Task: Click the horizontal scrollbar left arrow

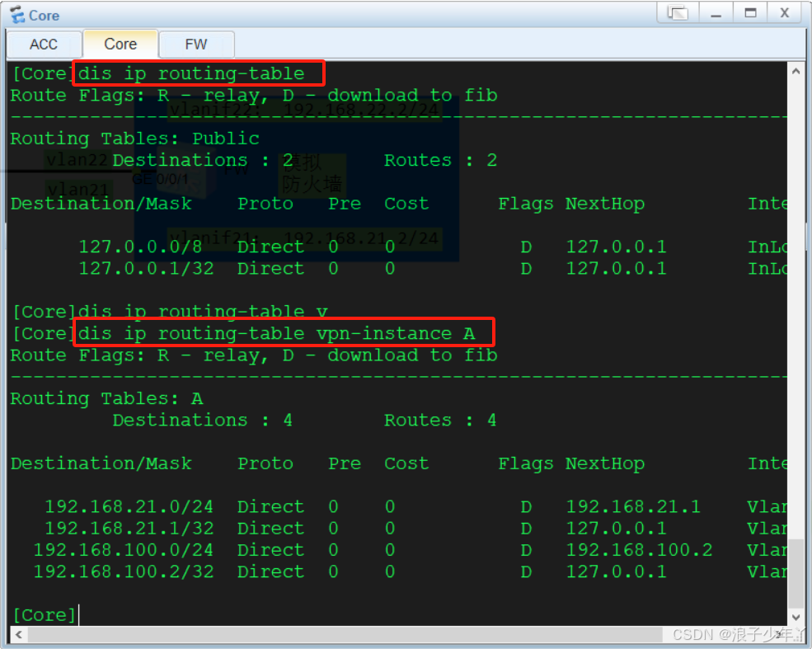Action: click(x=19, y=634)
